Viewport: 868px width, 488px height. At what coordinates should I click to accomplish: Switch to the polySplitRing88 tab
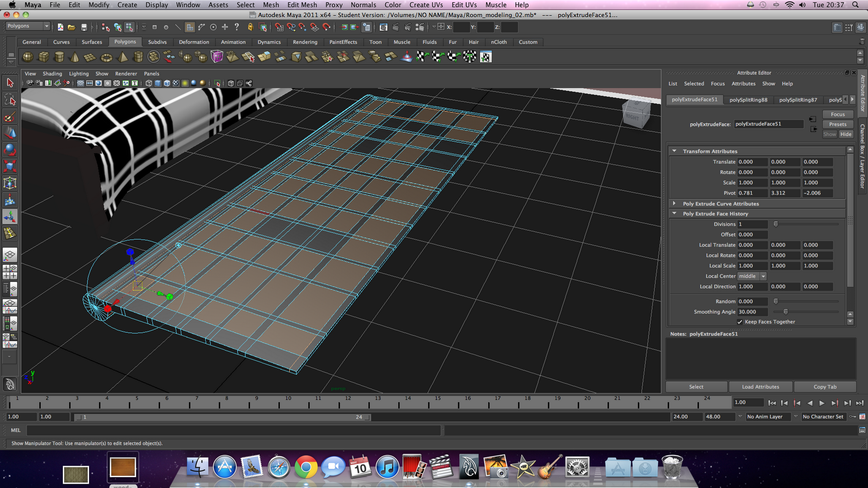[749, 99]
